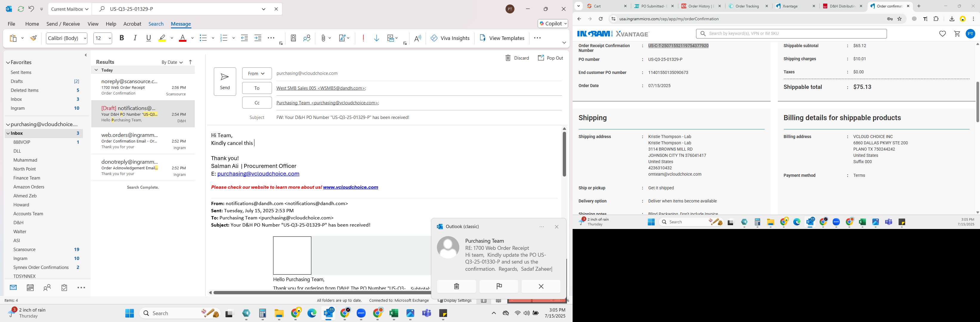Collapse the Inbox folder tree
Image resolution: width=980 pixels, height=322 pixels.
coord(8,134)
